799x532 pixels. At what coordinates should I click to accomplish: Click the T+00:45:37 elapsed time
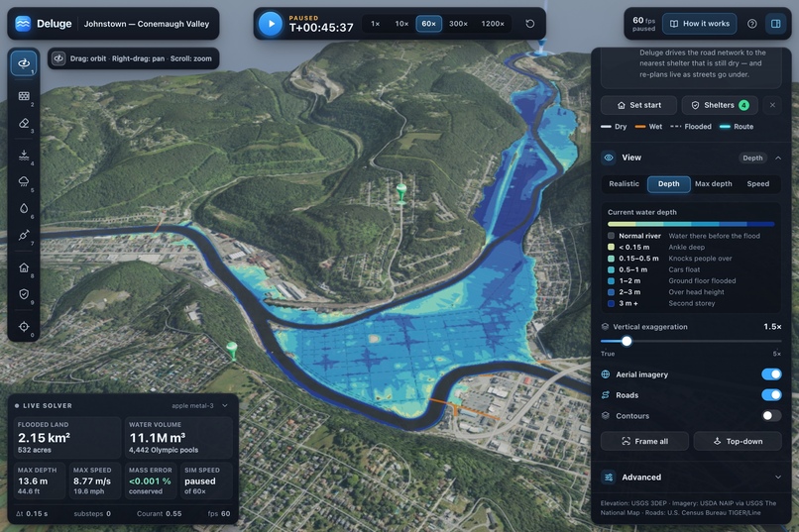click(x=321, y=28)
